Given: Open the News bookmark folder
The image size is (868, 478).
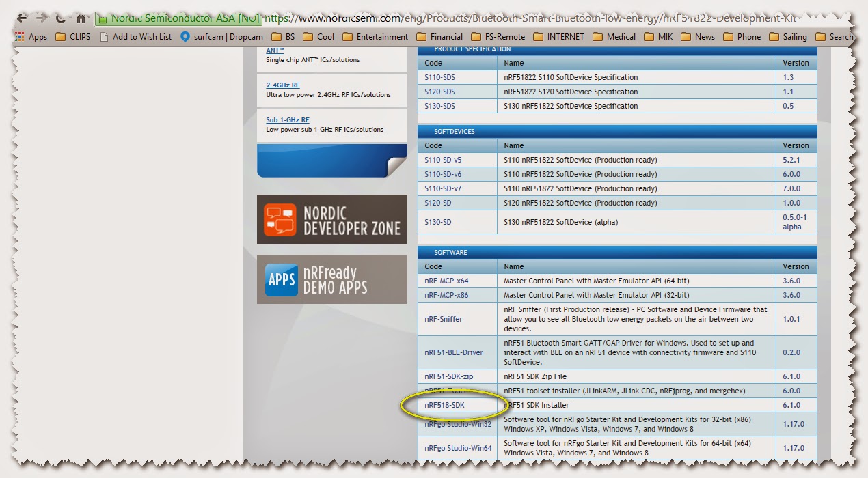Looking at the screenshot, I should pos(697,37).
